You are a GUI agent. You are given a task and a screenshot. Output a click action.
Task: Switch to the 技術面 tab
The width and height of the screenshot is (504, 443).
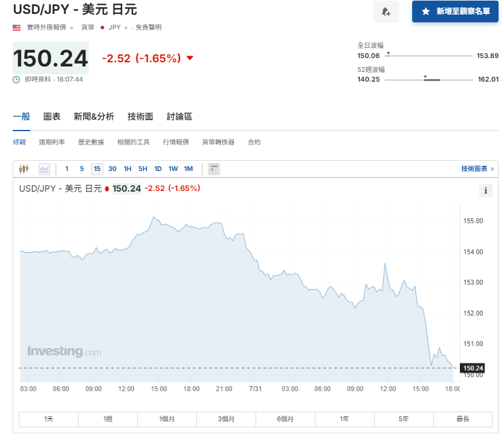tap(140, 116)
